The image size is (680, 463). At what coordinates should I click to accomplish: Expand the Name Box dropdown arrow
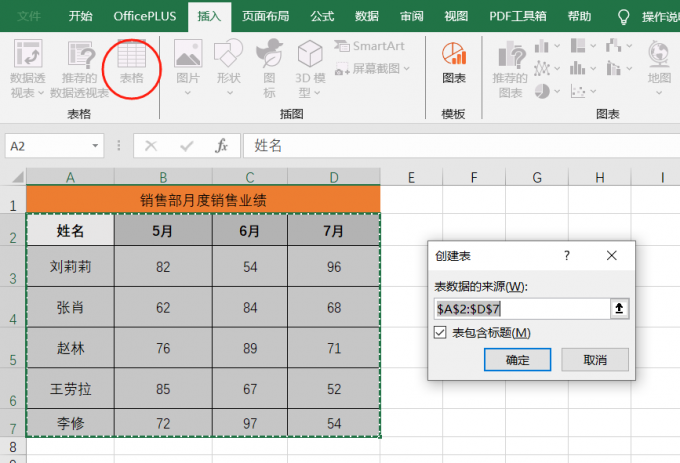click(x=95, y=146)
